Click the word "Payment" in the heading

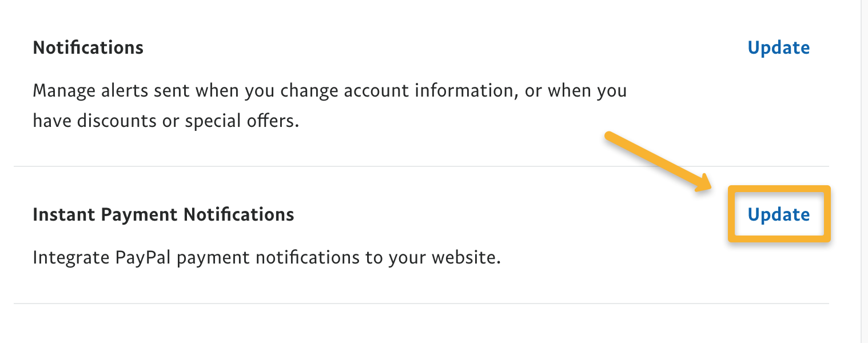tap(140, 214)
